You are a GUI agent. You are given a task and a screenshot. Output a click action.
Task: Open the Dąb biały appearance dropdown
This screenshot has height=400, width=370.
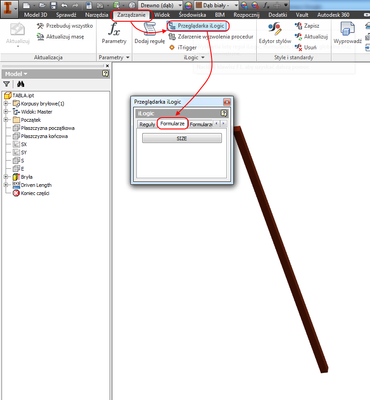(x=216, y=5)
